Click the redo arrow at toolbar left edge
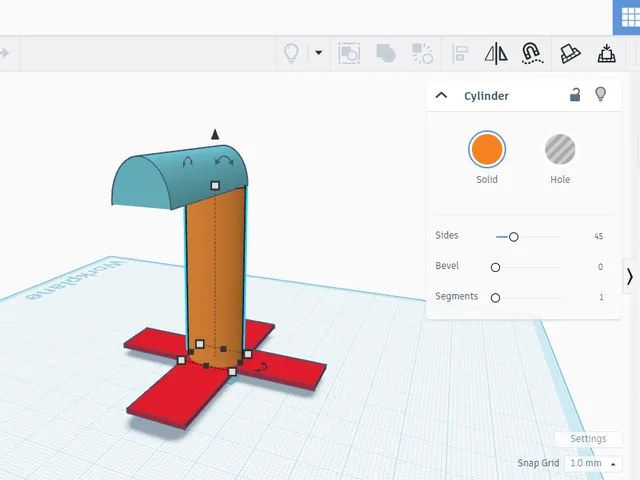Screen dimensions: 640x480 tap(4, 53)
